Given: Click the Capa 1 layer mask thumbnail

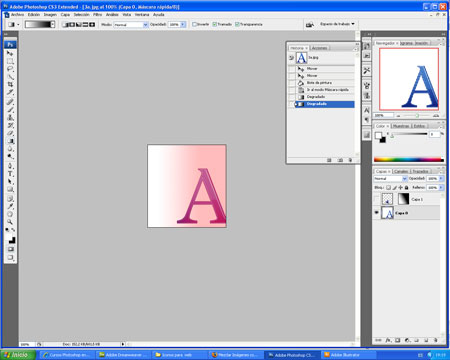Looking at the screenshot, I should [x=403, y=199].
